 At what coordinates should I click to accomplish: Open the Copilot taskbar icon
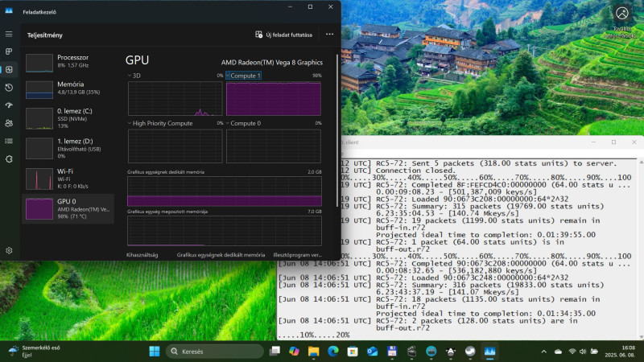(294, 352)
